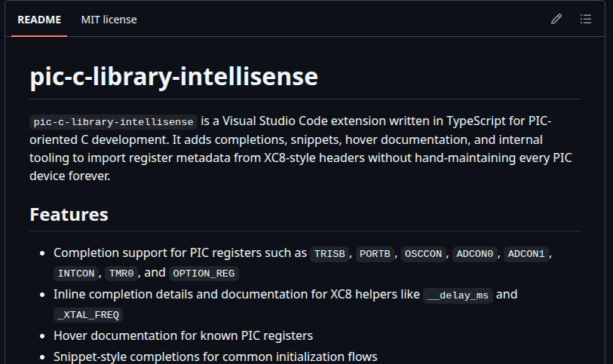Click 'Snippet-style completions for common initialization flows' line
The image size is (613, 364).
[216, 357]
